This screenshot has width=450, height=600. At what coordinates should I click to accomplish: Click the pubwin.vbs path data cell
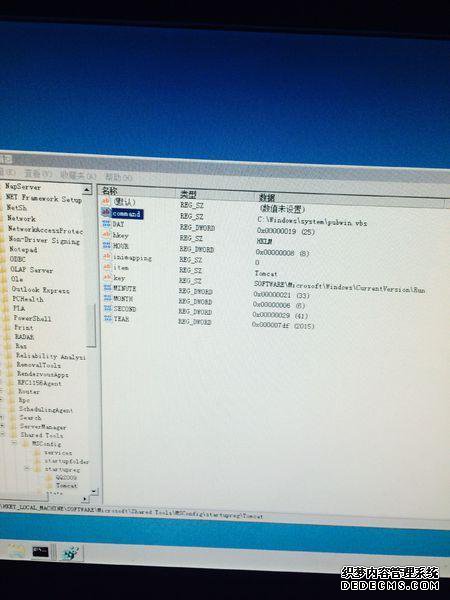[312, 222]
